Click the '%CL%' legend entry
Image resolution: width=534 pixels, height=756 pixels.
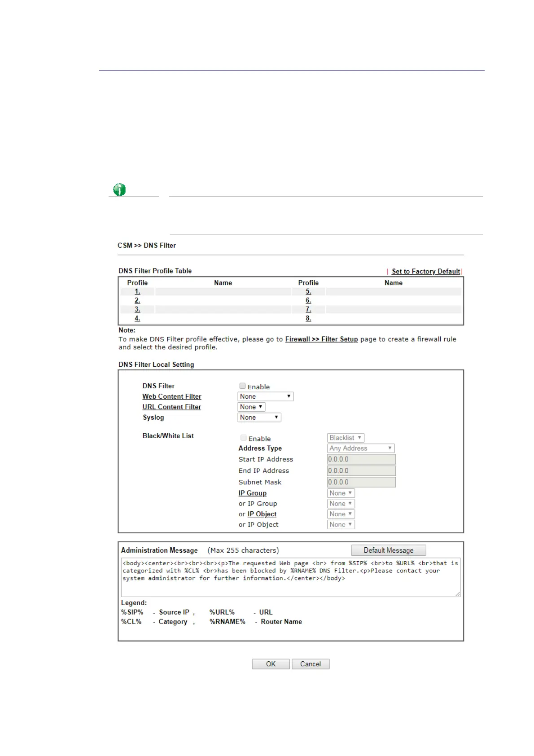(x=131, y=622)
